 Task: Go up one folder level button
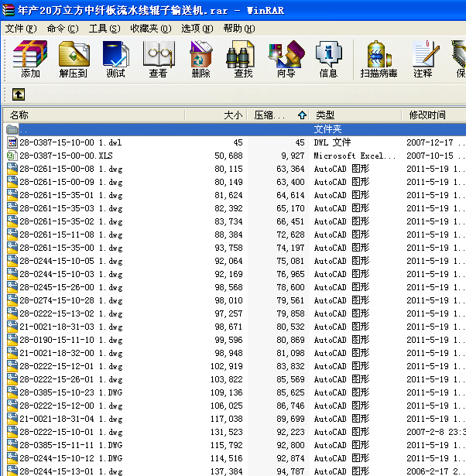pos(19,94)
